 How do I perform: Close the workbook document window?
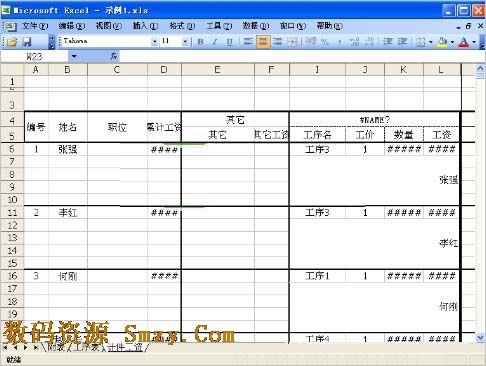coord(480,26)
